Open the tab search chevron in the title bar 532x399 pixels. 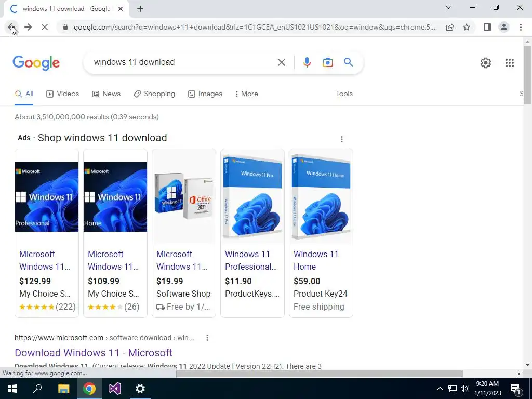tap(448, 7)
